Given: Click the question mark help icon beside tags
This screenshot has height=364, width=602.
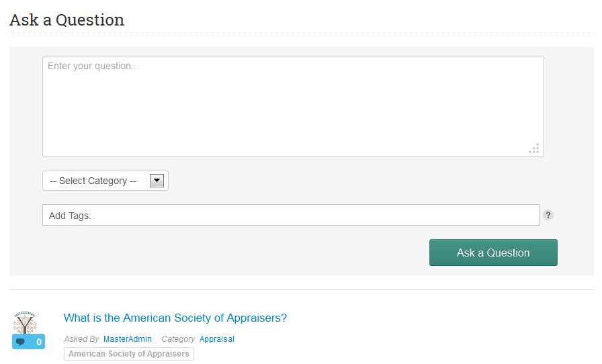Looking at the screenshot, I should (x=548, y=215).
